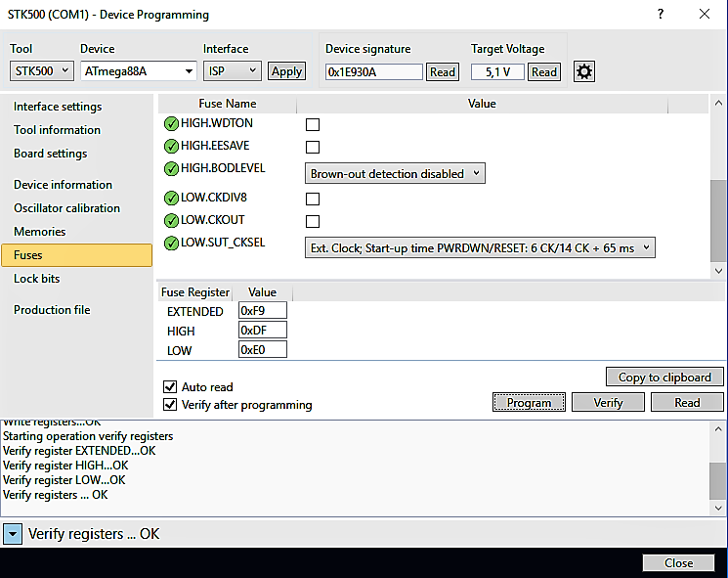The image size is (728, 578).
Task: Click log line 'Verify register HIGH...OK'
Action: point(65,466)
